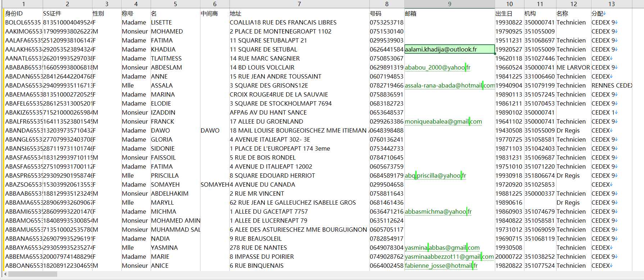Select the name cell MOHAMED AMIN

pyautogui.click(x=176, y=221)
